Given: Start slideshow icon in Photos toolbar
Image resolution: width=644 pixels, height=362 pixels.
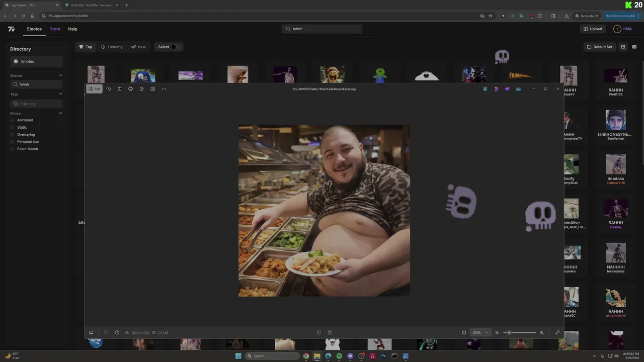Looking at the screenshot, I should click(152, 89).
